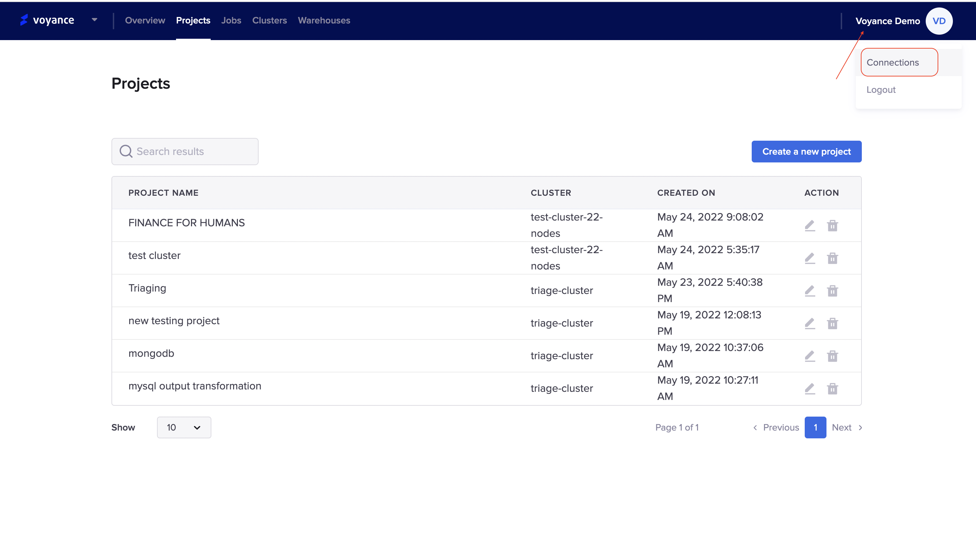Image resolution: width=976 pixels, height=560 pixels.
Task: Open the Jobs tab
Action: [231, 20]
